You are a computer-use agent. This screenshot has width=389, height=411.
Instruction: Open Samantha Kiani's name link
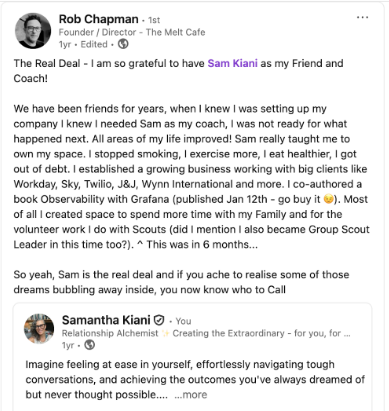[106, 320]
